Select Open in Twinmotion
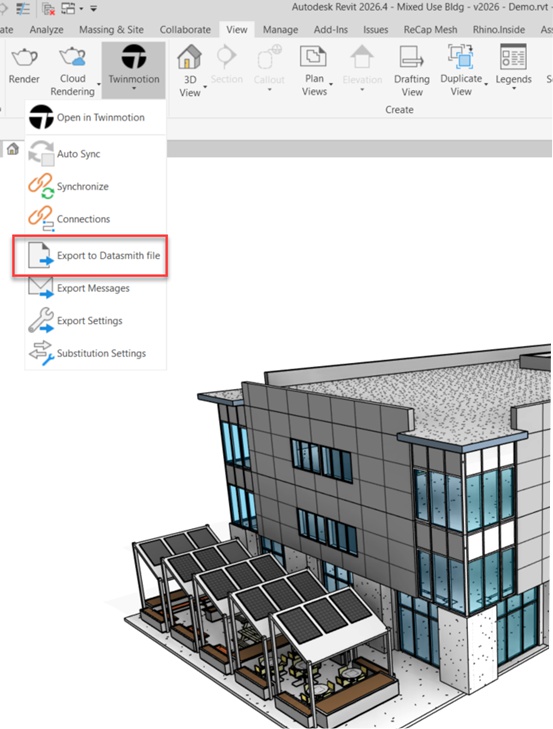553x729 pixels. coord(95,117)
